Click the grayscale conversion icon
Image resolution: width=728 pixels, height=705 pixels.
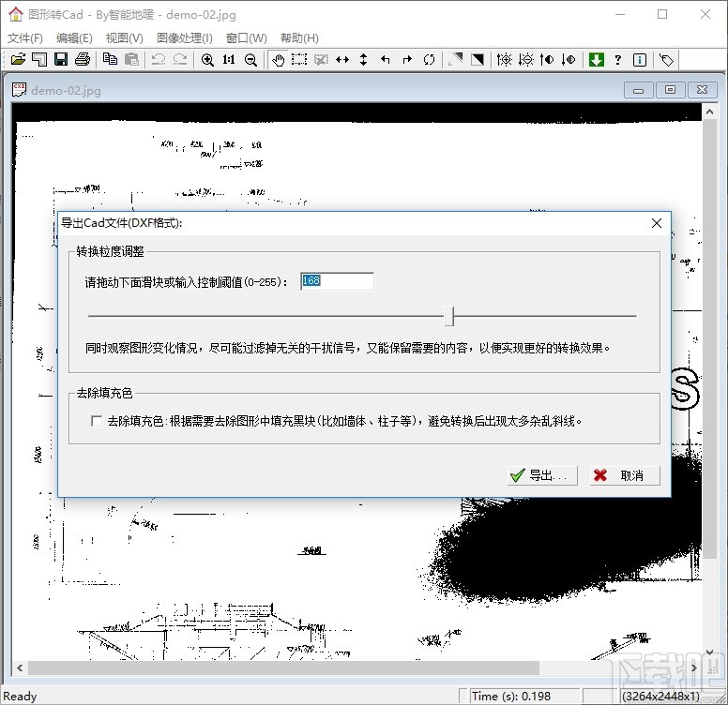click(x=456, y=59)
